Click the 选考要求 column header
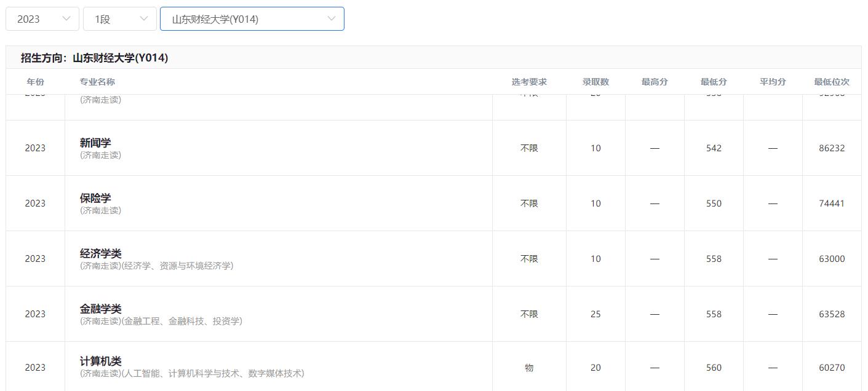Viewport: 868px width, 391px height. [x=529, y=82]
